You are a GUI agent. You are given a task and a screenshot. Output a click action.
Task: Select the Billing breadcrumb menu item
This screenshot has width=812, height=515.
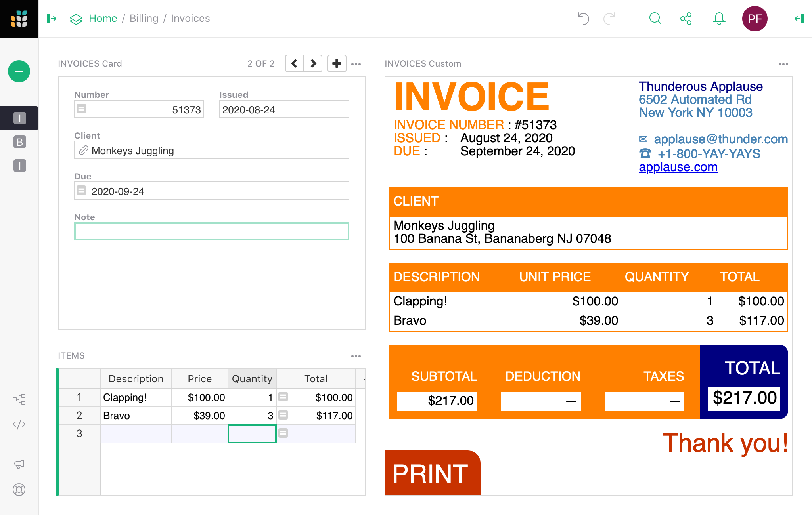point(143,18)
